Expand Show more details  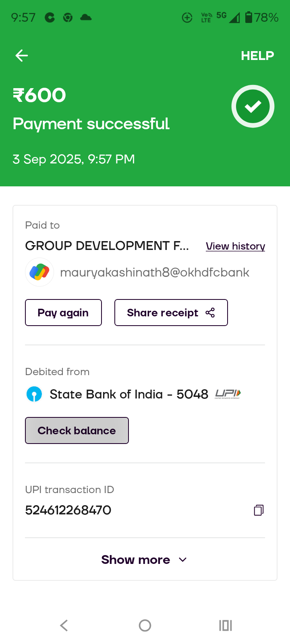click(x=136, y=559)
